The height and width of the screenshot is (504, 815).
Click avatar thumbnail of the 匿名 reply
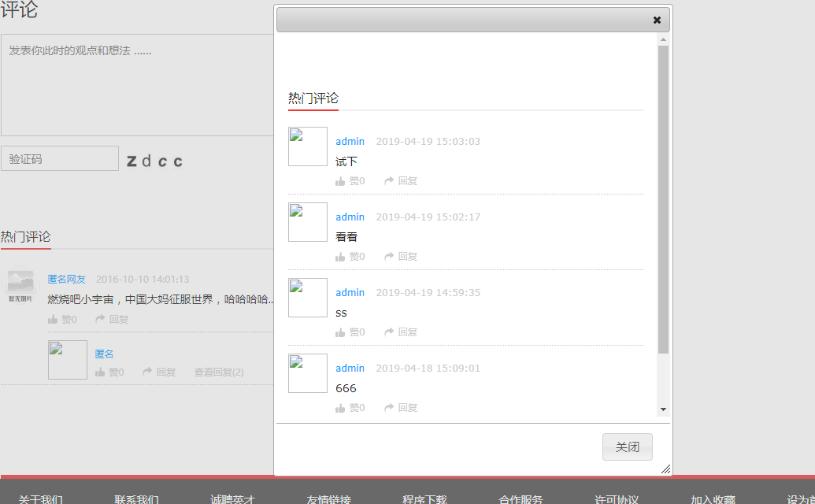tap(68, 360)
